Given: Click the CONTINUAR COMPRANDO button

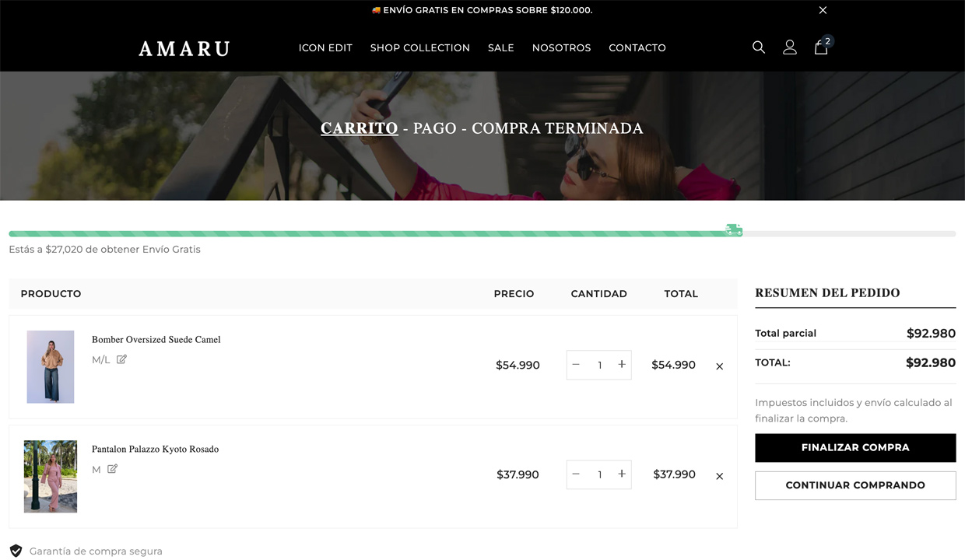Looking at the screenshot, I should tap(855, 485).
